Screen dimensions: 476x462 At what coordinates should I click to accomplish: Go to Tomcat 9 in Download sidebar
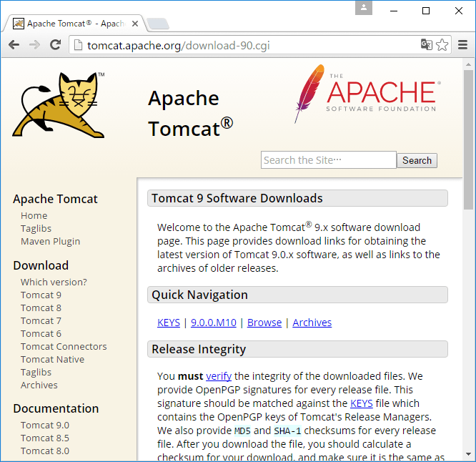tap(41, 295)
